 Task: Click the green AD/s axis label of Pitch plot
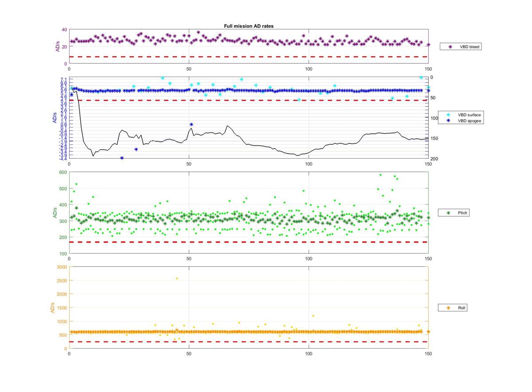tap(55, 213)
